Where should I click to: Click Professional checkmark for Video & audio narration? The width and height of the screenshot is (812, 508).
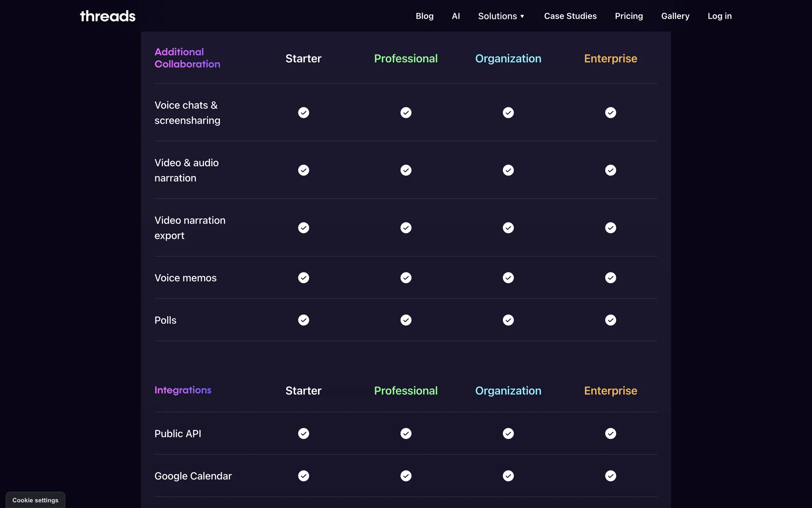[406, 170]
